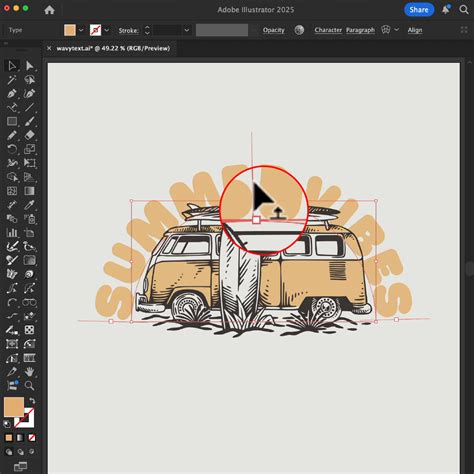Select the Curvature tool
Image resolution: width=474 pixels, height=474 pixels.
click(29, 94)
